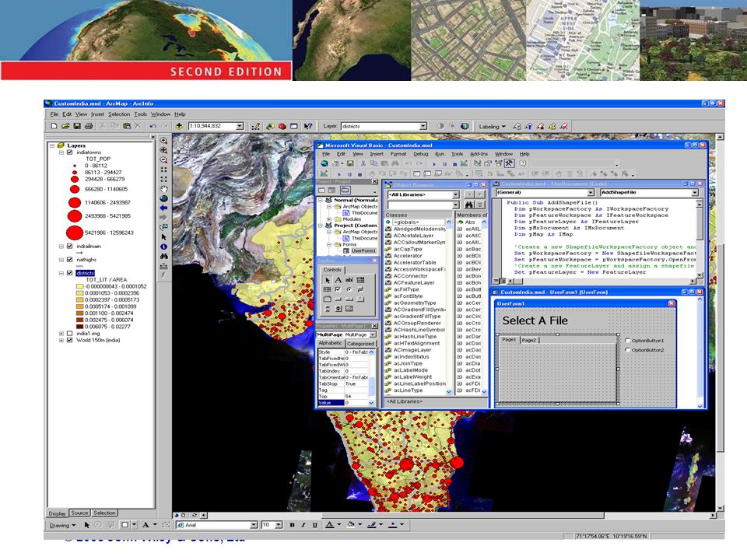Toggle indrailmain layer checkbox
The width and height of the screenshot is (747, 560).
pyautogui.click(x=69, y=247)
